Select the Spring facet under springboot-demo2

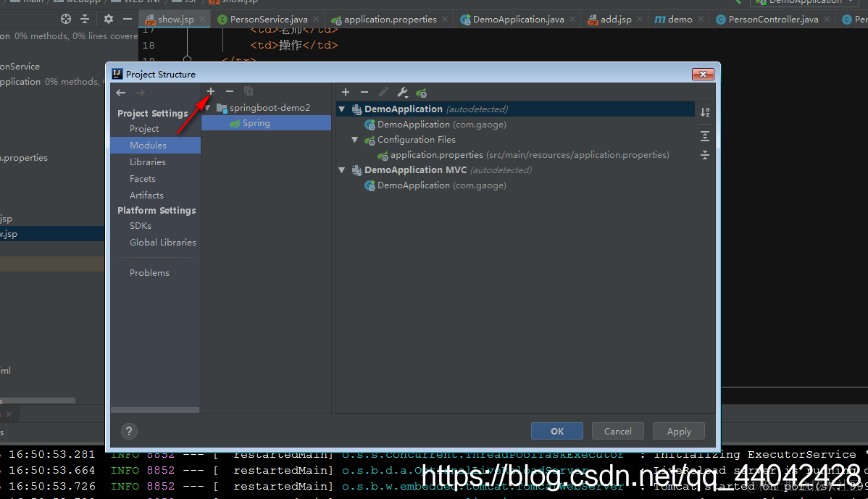266,123
